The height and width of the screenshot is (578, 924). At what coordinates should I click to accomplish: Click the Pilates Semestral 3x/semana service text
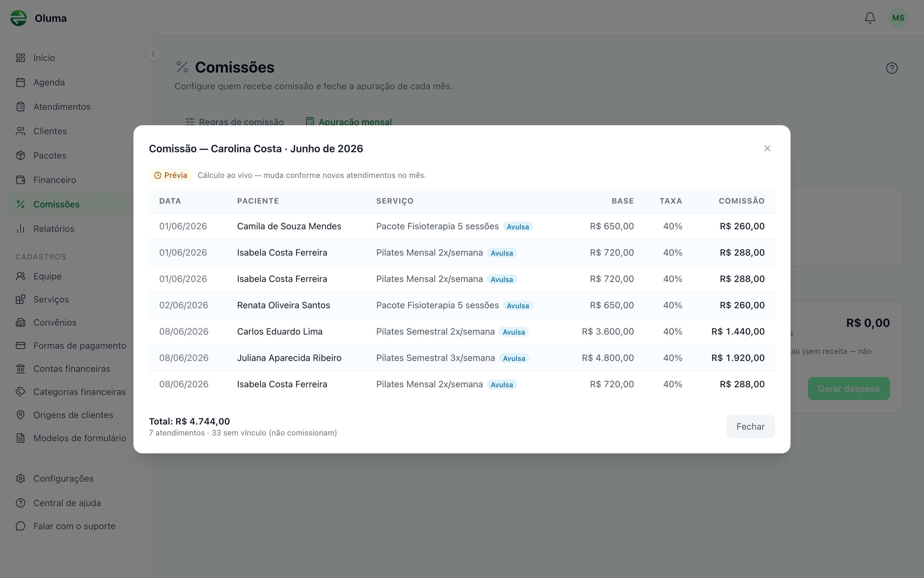(x=435, y=358)
